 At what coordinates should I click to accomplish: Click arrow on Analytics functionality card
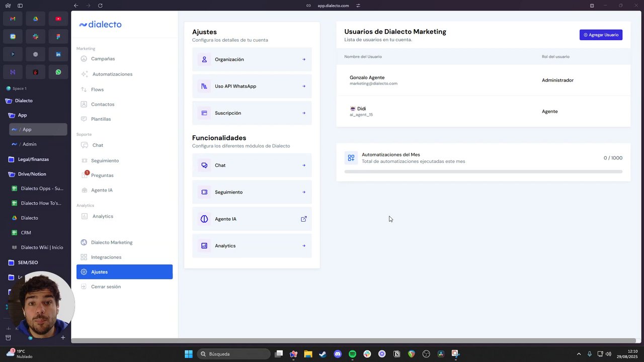[x=304, y=246]
